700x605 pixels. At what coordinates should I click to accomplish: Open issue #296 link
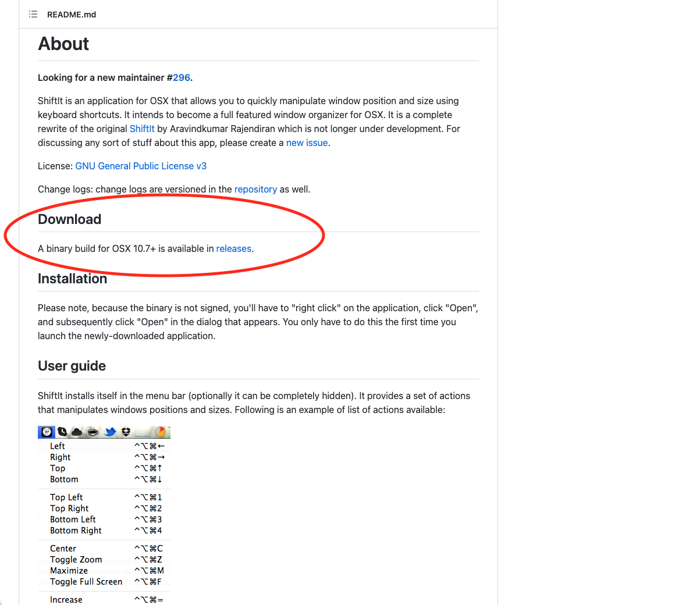(x=182, y=77)
